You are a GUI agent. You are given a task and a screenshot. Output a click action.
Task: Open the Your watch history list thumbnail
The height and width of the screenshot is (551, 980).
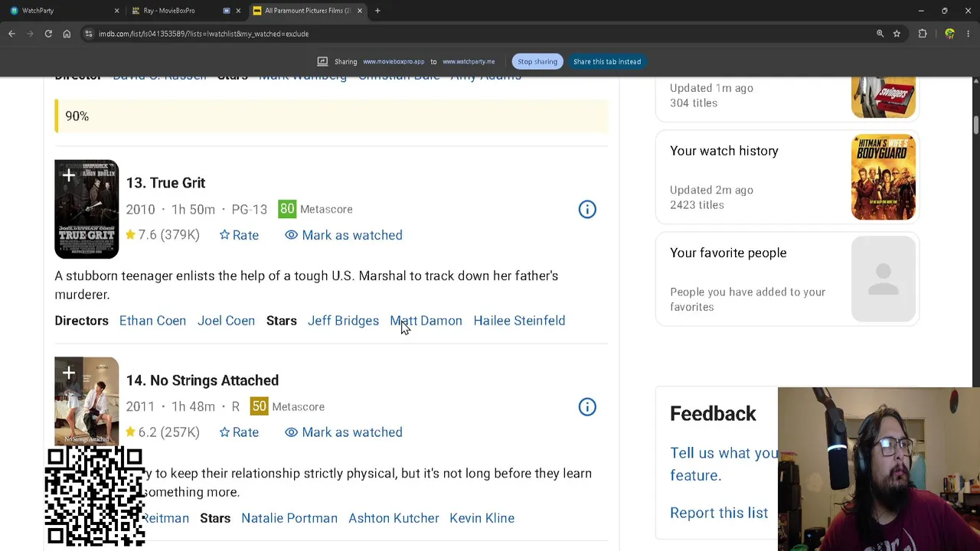[884, 178]
